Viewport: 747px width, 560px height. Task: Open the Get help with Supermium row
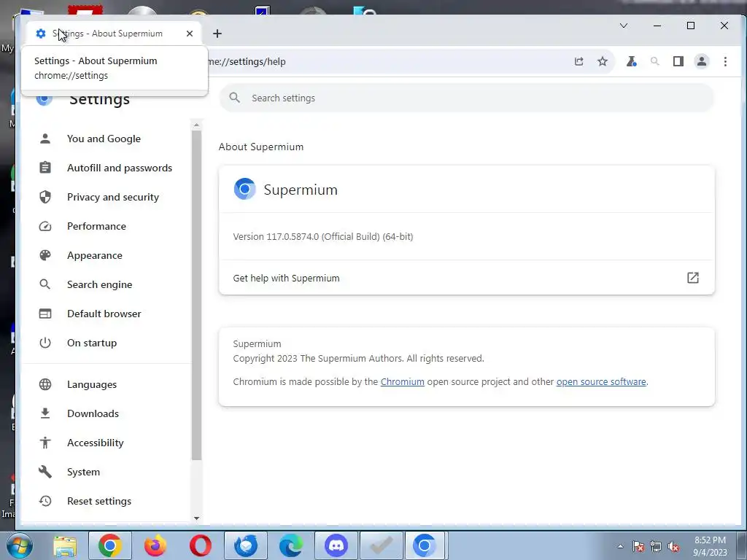[466, 278]
